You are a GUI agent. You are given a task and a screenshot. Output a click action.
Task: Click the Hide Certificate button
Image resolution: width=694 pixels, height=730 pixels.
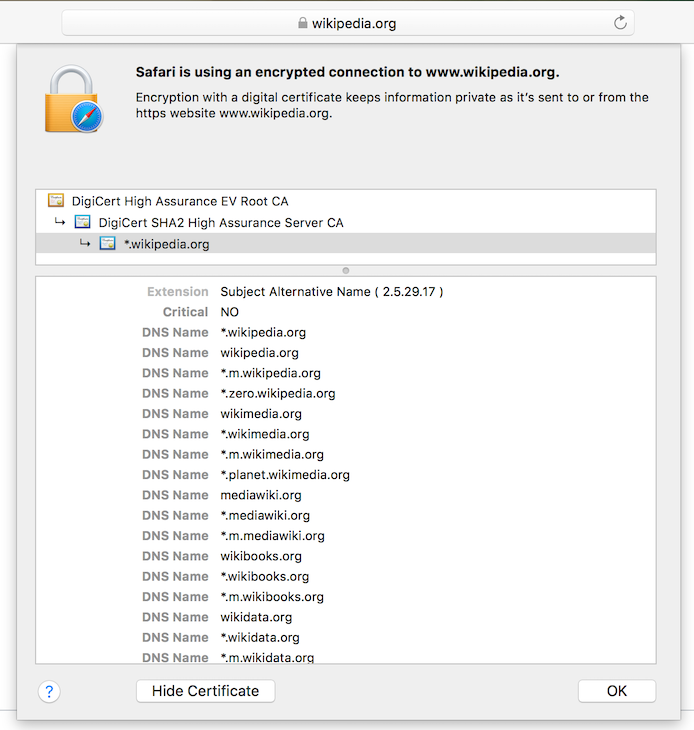(x=205, y=691)
